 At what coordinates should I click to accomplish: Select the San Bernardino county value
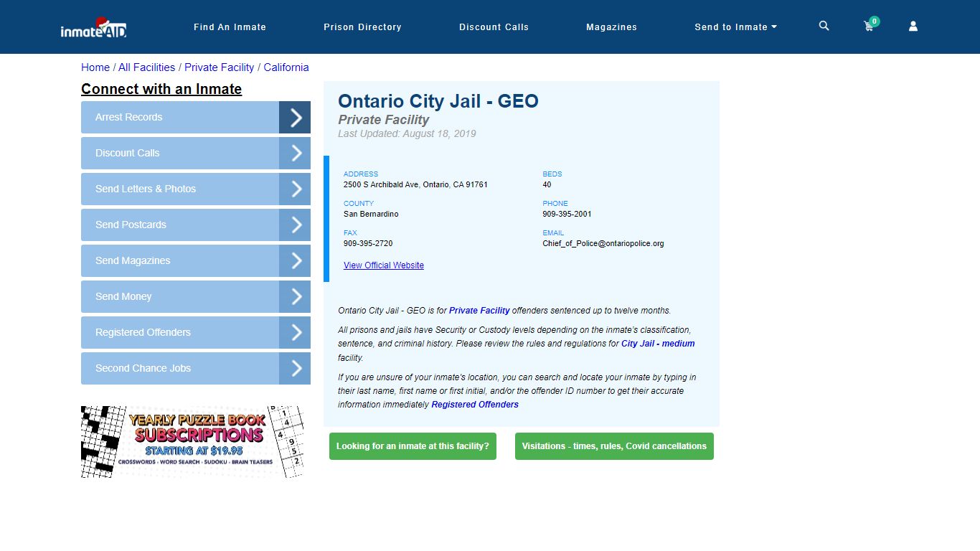pos(371,214)
